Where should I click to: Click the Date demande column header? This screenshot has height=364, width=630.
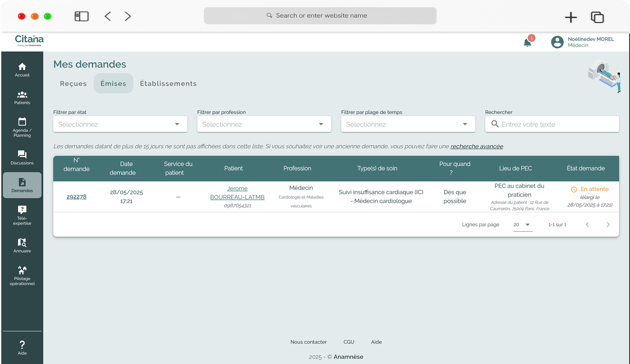tap(122, 168)
